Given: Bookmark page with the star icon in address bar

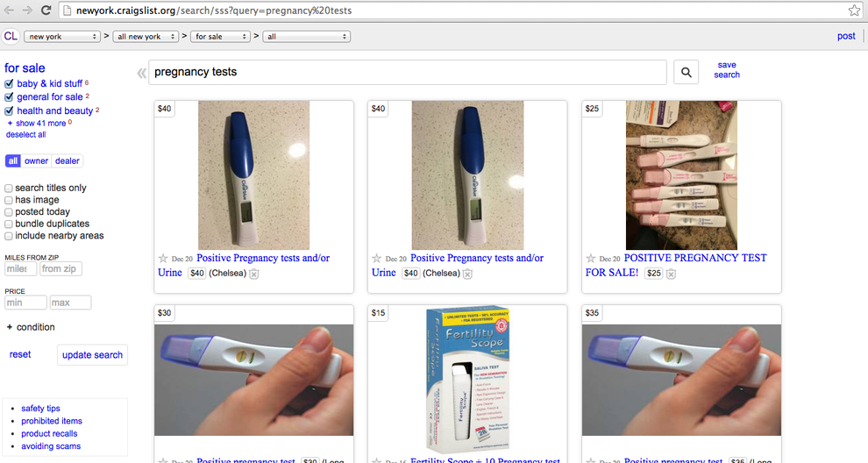Looking at the screenshot, I should 854,11.
